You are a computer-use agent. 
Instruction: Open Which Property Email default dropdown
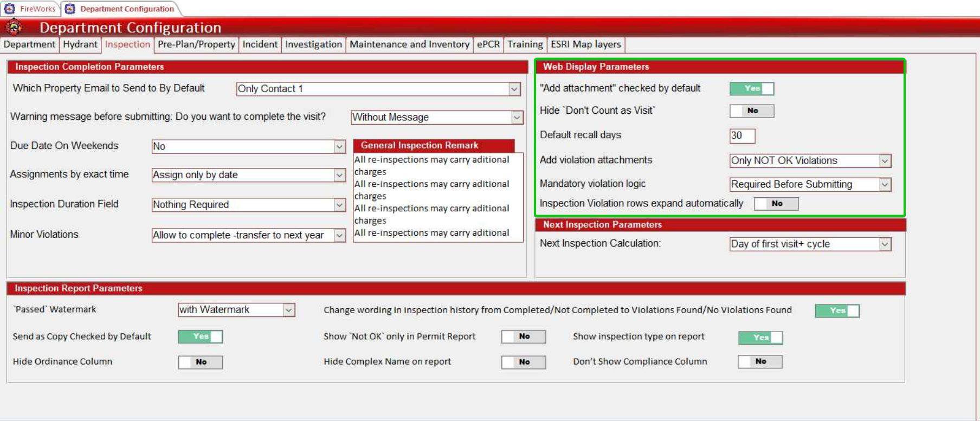point(514,89)
